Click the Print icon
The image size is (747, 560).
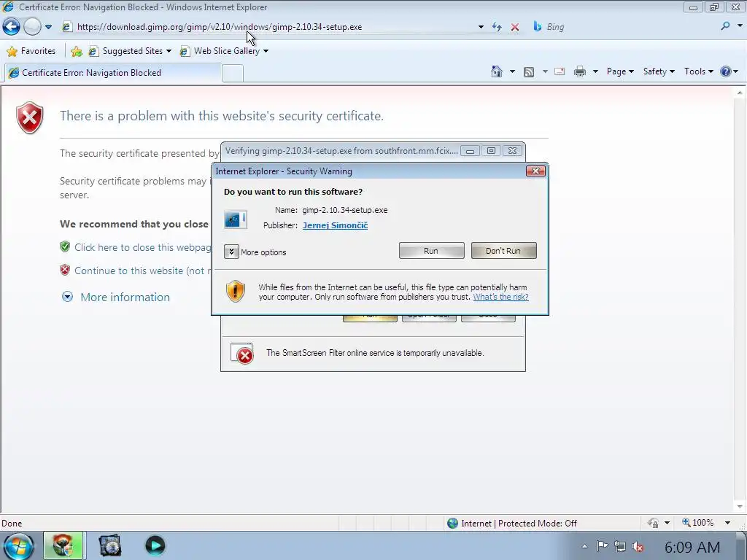(x=580, y=72)
